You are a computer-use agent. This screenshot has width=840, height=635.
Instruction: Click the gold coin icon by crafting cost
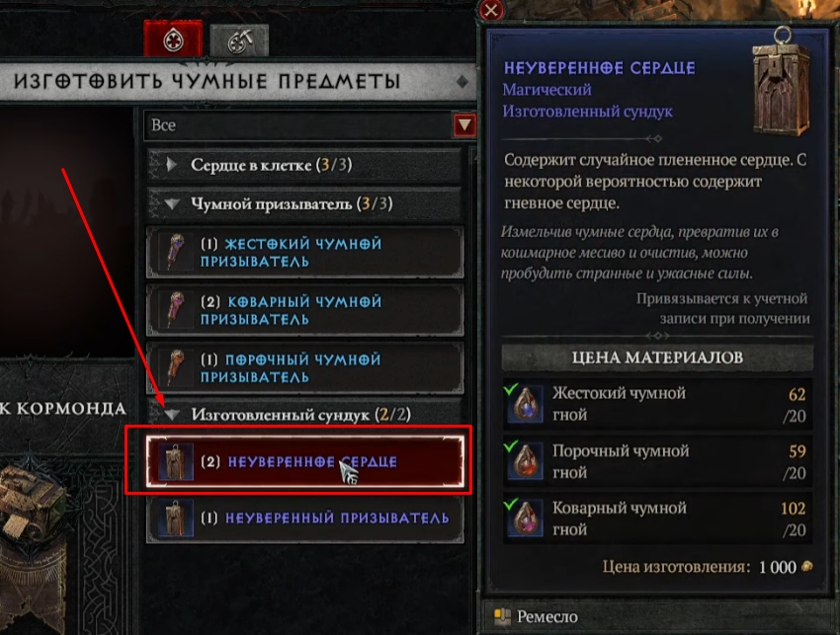(806, 567)
